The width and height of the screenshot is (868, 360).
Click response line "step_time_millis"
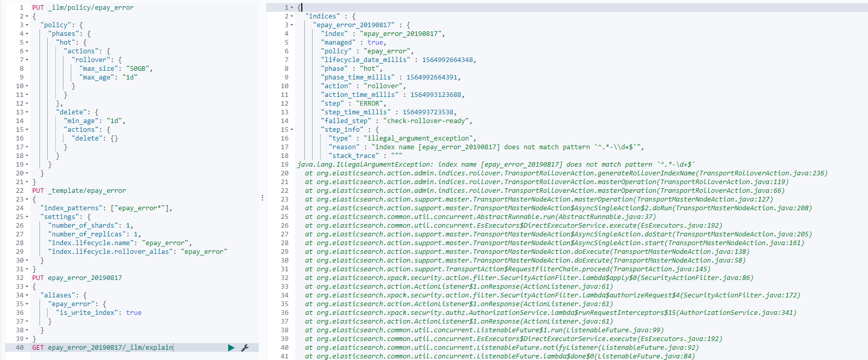point(389,112)
